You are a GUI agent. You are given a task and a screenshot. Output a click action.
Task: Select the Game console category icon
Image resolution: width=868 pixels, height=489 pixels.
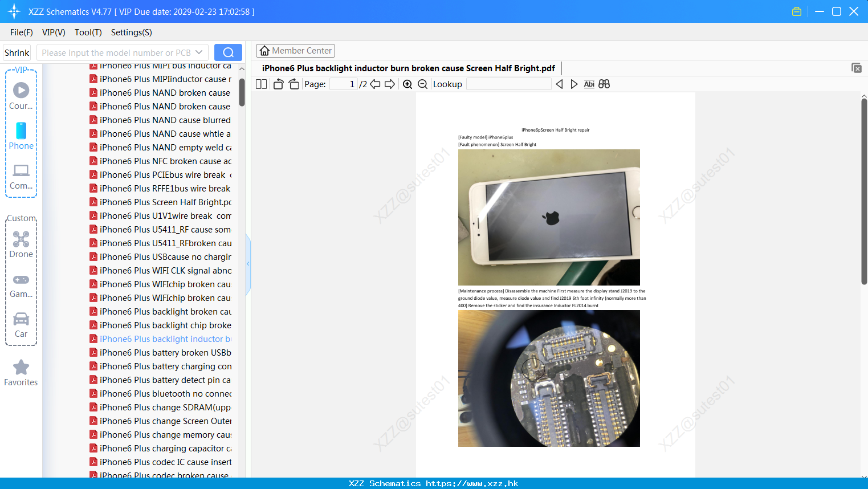21,286
